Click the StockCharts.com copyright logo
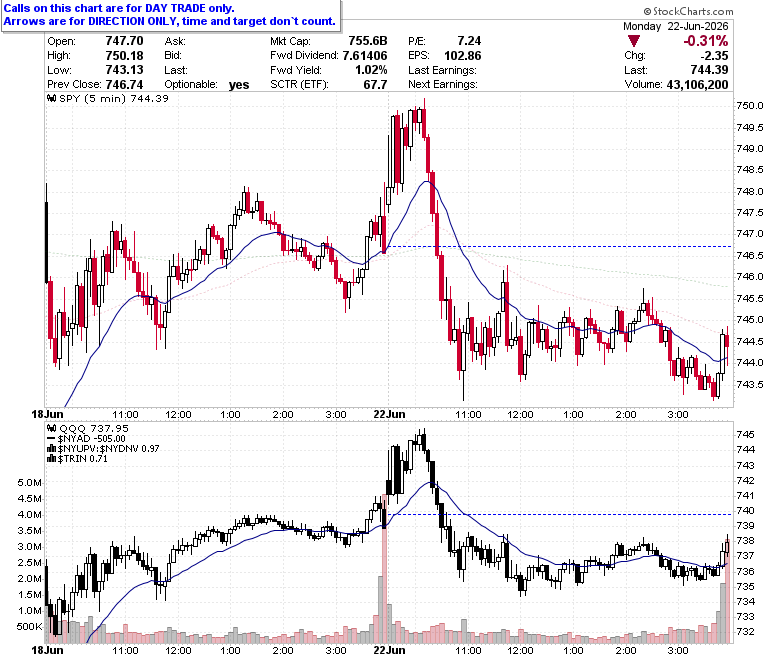 click(688, 11)
